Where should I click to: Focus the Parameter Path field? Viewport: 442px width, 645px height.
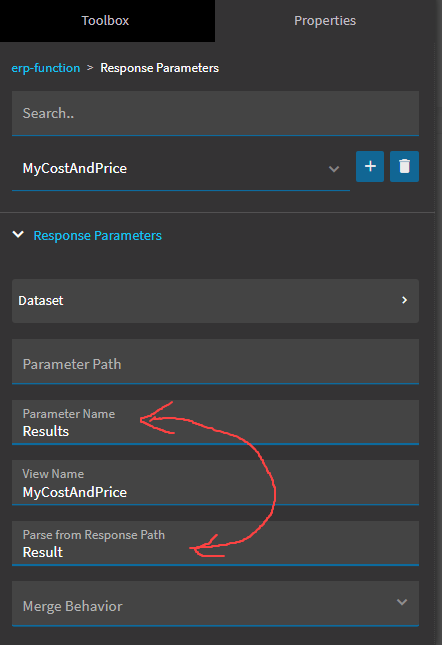coord(215,362)
